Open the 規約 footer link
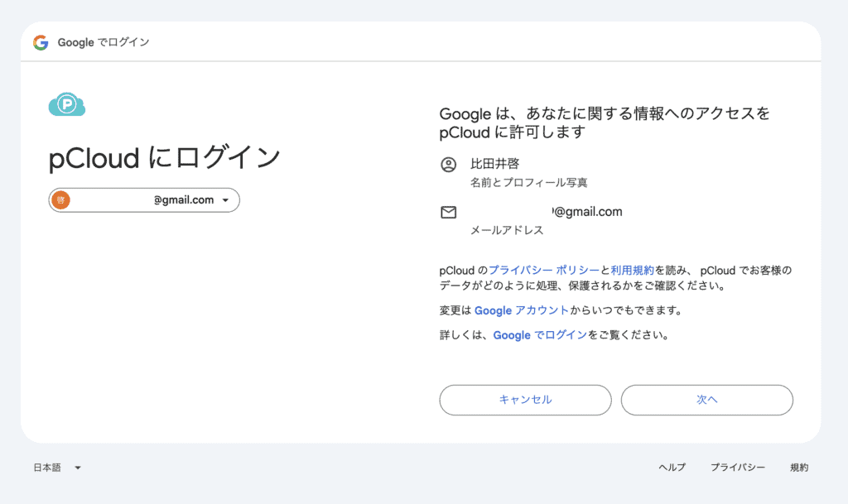848x504 pixels. click(x=799, y=468)
